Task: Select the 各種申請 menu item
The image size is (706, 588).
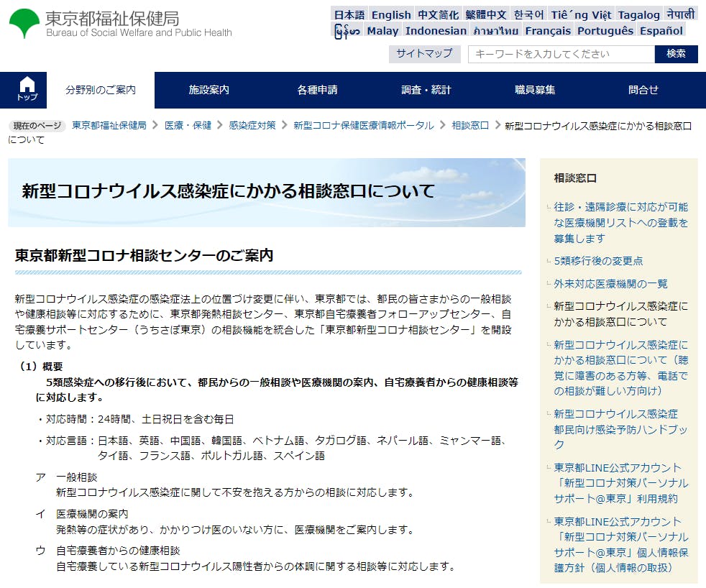Action: click(x=317, y=90)
